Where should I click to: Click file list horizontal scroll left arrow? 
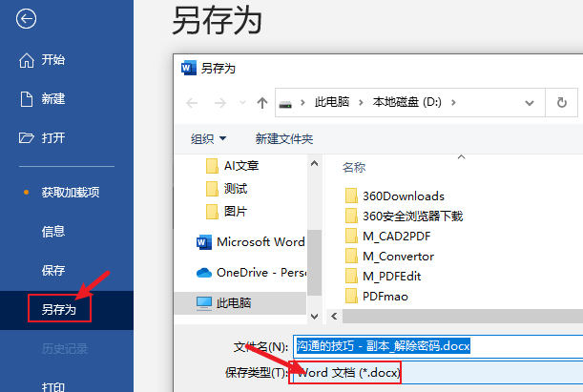[334, 317]
